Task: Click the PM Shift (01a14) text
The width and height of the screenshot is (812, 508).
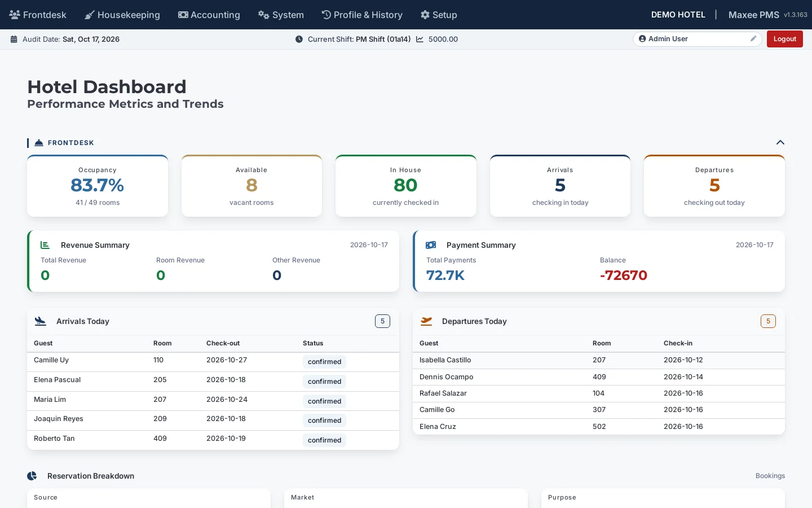Action: pos(383,40)
